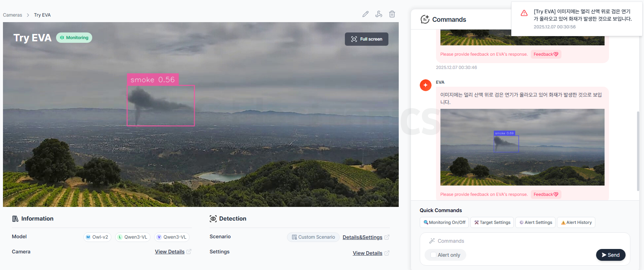Open Alert History quick command
Screen dimensions: 644x270
tap(576, 222)
